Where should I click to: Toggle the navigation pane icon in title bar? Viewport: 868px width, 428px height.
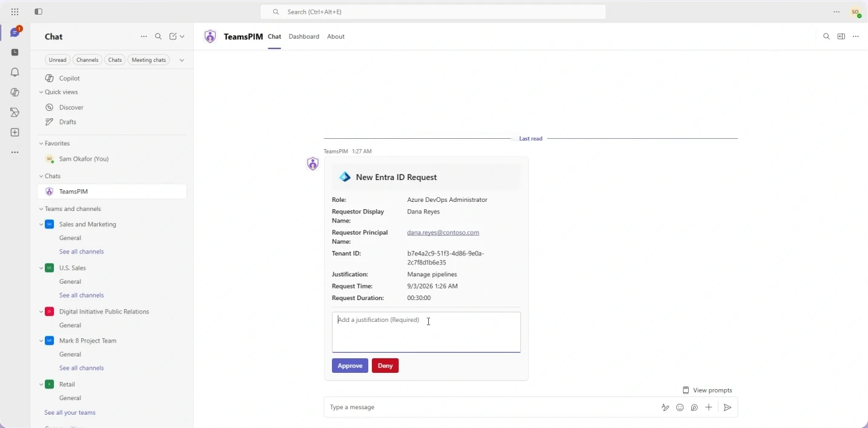point(38,12)
